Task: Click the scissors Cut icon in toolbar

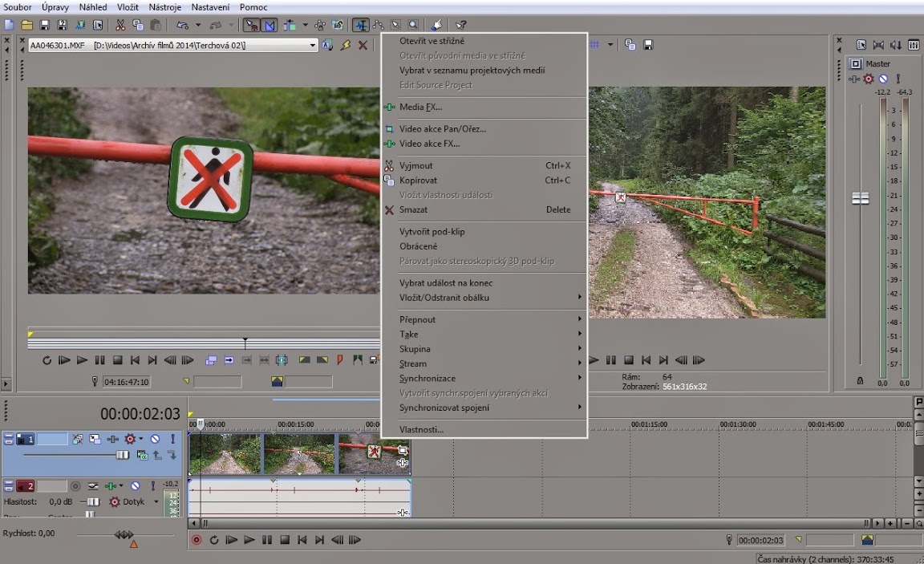Action: pos(120,26)
